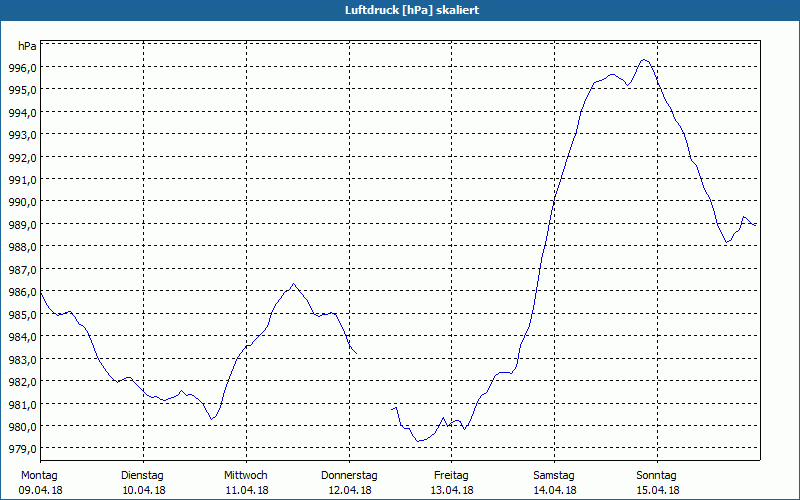Click the Dienstag day label
Screen dimensions: 800x500
pos(142,476)
